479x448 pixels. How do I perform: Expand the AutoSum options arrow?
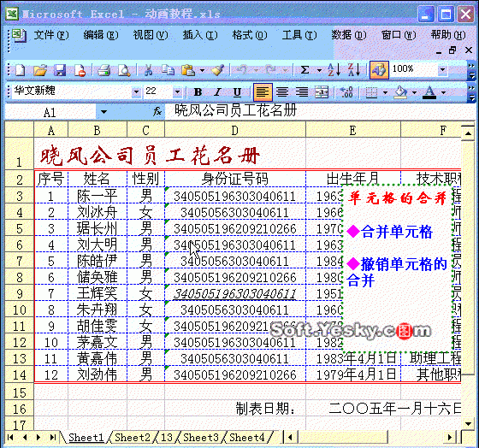pyautogui.click(x=319, y=71)
